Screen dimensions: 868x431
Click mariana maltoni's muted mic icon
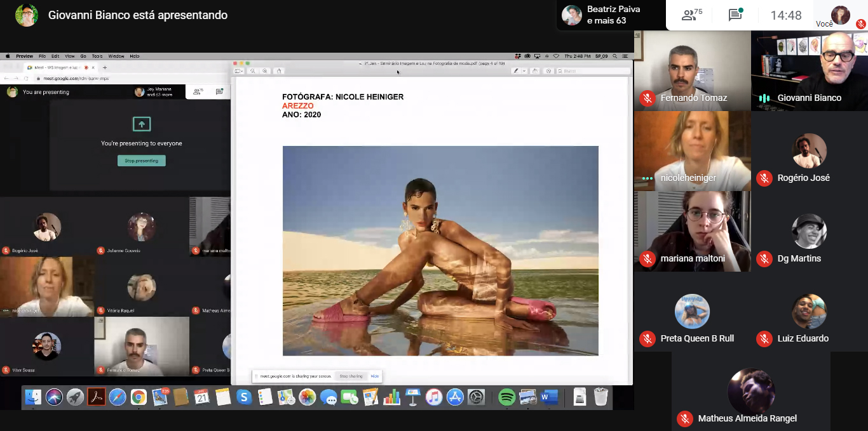pyautogui.click(x=647, y=259)
